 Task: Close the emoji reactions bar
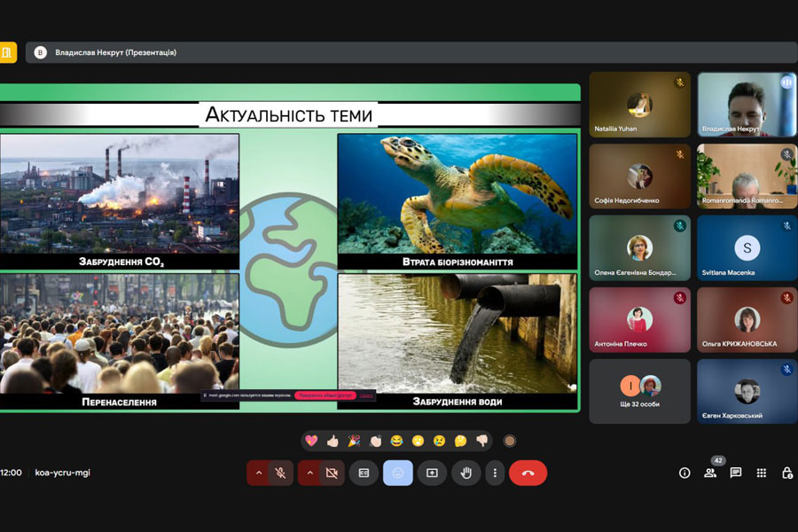pyautogui.click(x=398, y=473)
